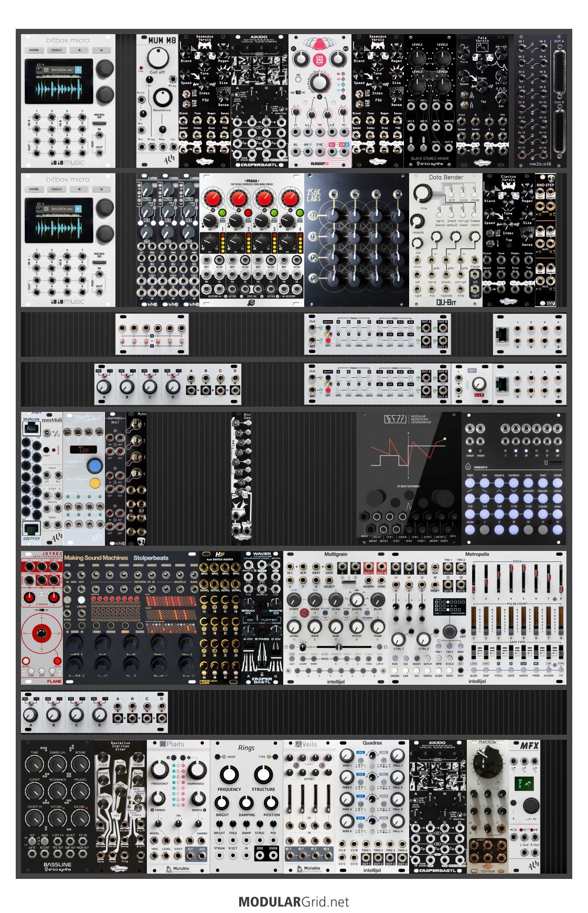Screen dimensions: 588x913
Task: Open the MODULARGrid.net link
Action: [294, 901]
